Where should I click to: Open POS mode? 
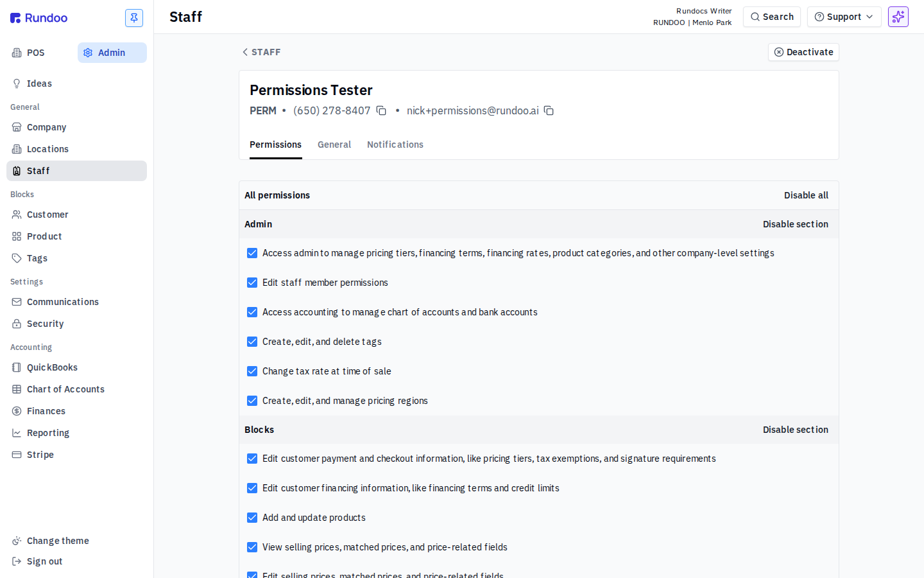coord(39,53)
